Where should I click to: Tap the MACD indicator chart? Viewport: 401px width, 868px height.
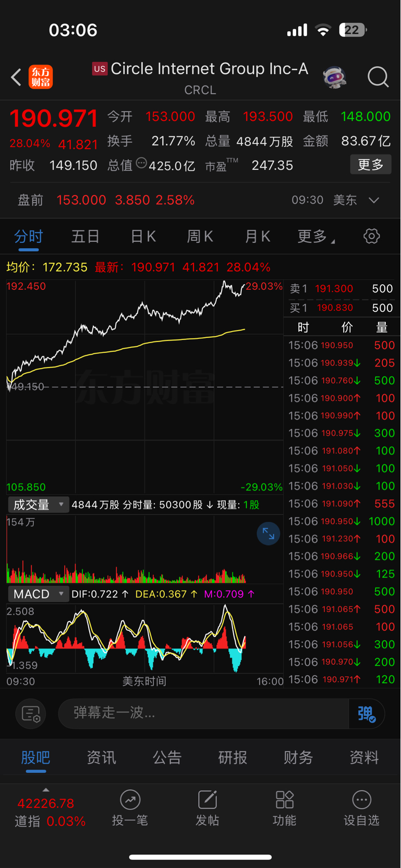coord(144,639)
